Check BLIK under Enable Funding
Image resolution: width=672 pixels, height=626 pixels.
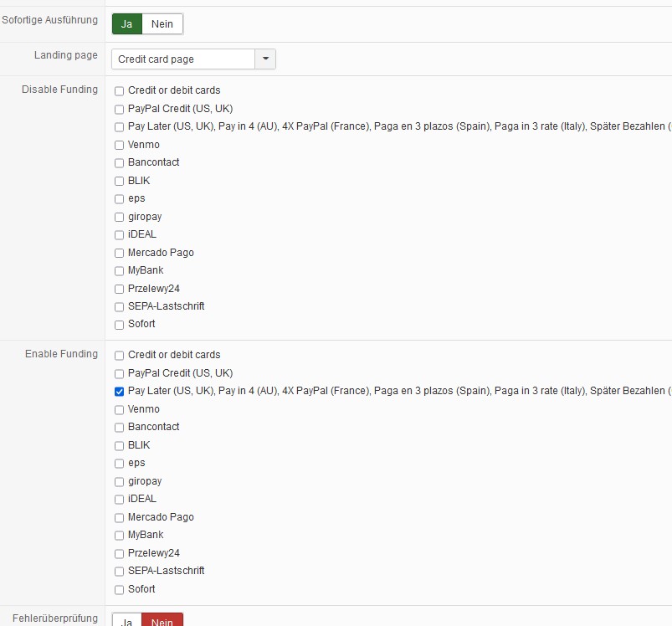pos(119,446)
